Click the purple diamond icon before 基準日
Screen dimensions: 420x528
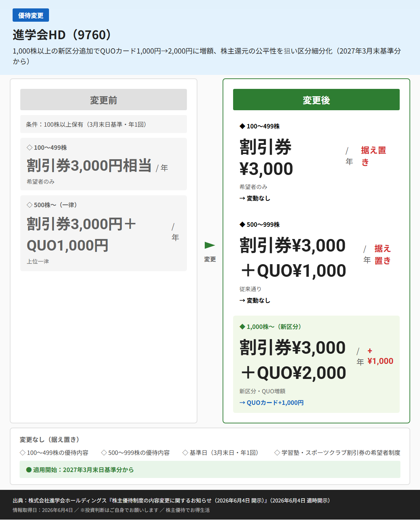click(x=185, y=453)
